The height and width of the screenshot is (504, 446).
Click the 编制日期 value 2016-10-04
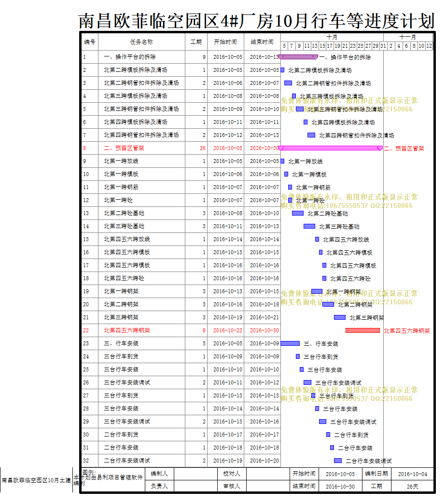click(413, 474)
